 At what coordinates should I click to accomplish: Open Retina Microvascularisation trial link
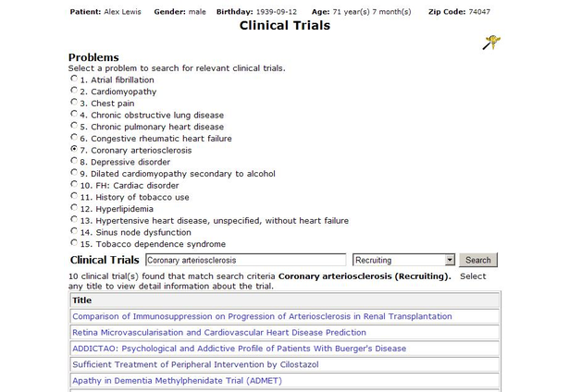(219, 333)
